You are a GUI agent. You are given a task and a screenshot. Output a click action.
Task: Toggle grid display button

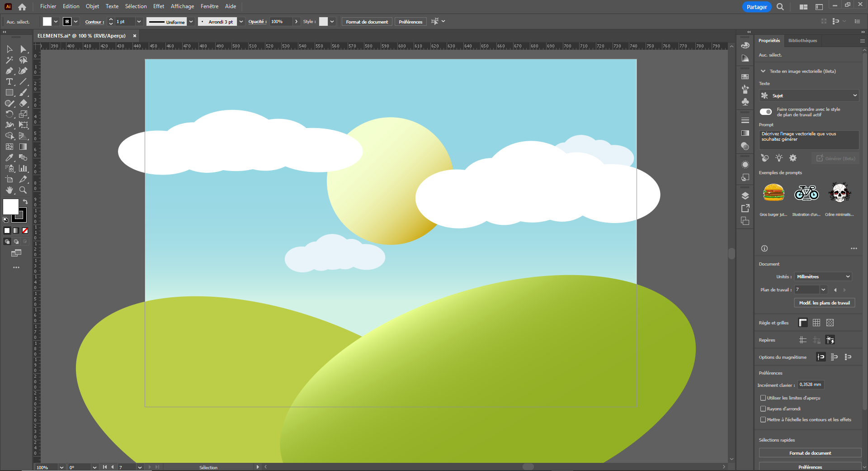pos(816,323)
